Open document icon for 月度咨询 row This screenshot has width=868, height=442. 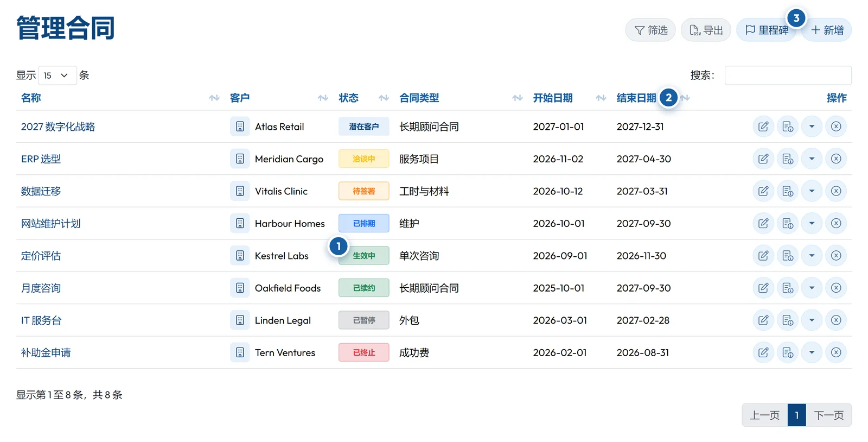788,288
